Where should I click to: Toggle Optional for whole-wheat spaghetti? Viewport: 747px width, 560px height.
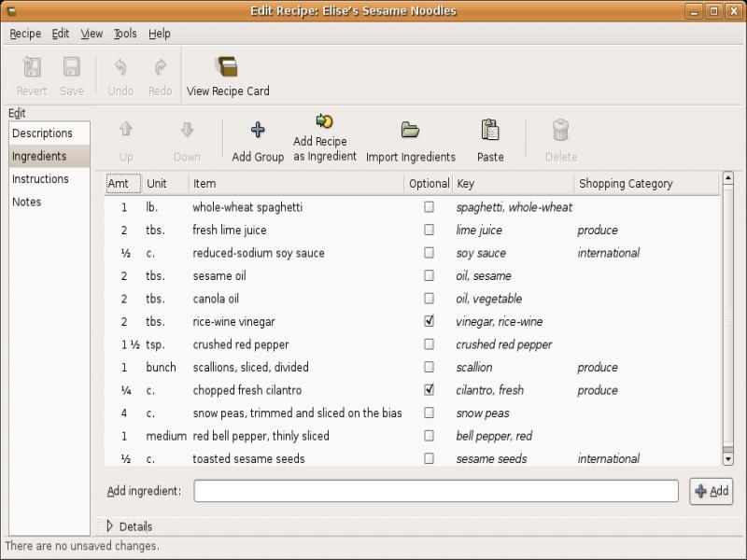429,206
